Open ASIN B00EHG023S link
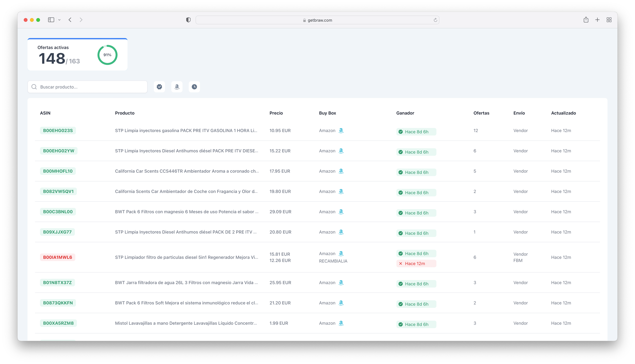 pyautogui.click(x=58, y=131)
